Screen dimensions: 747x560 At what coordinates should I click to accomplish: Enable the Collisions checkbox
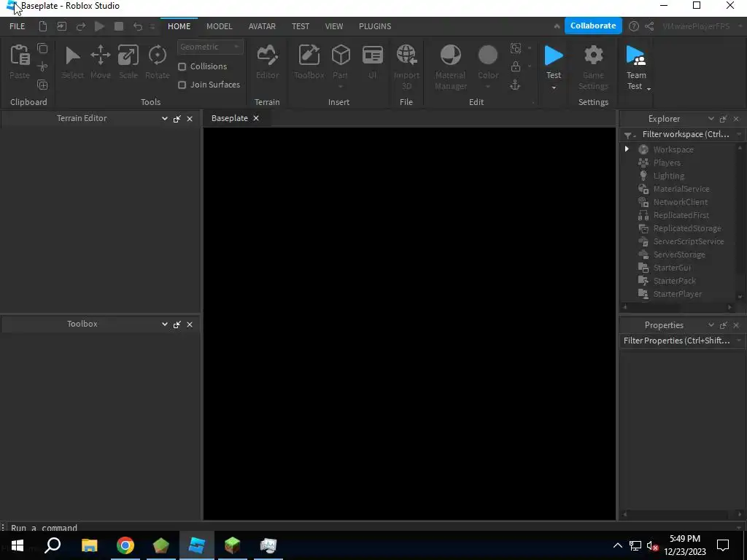pyautogui.click(x=182, y=66)
